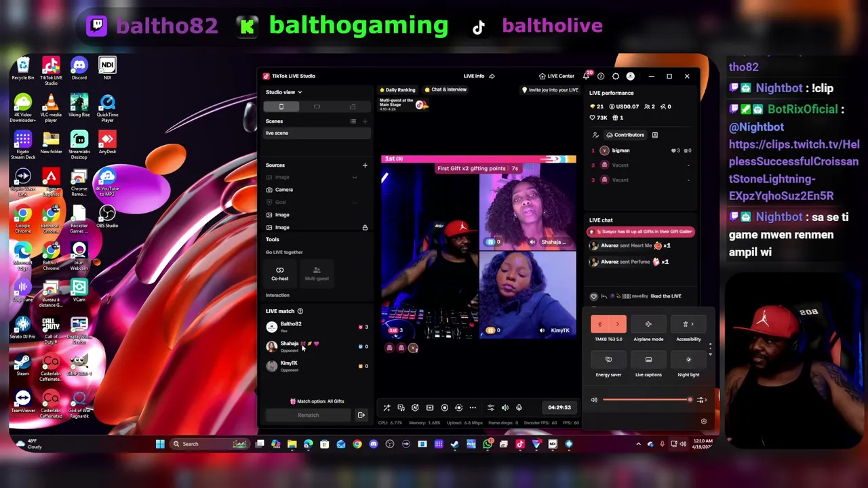The width and height of the screenshot is (868, 488).
Task: Click the replay record icon
Action: click(x=458, y=408)
